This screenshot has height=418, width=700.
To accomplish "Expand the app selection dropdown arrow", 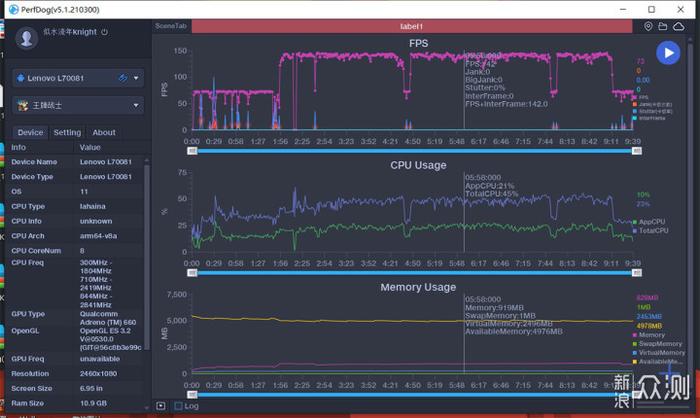I will 136,105.
